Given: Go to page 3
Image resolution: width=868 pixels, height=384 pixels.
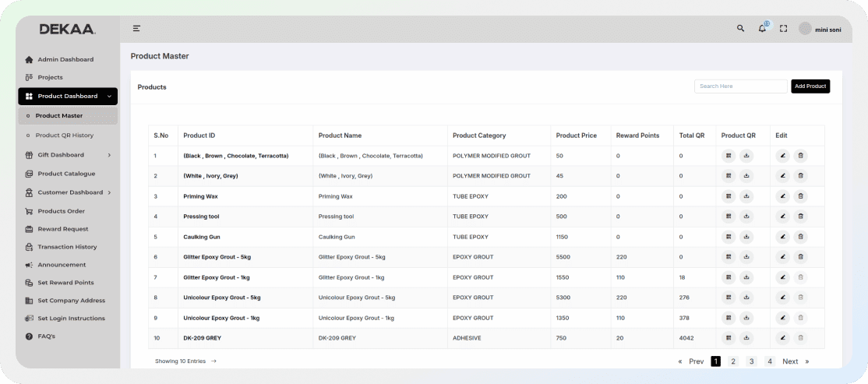Looking at the screenshot, I should click(x=752, y=361).
